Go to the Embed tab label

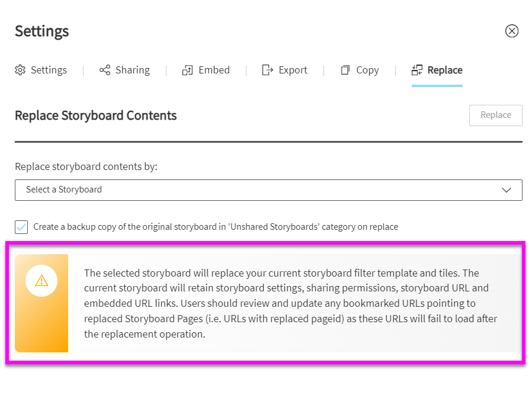coord(214,70)
